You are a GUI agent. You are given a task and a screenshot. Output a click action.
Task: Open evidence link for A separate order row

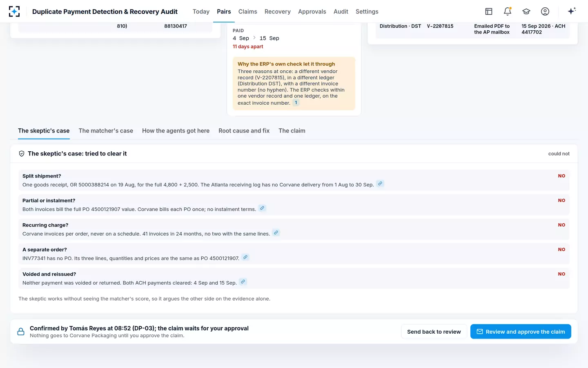click(x=245, y=257)
